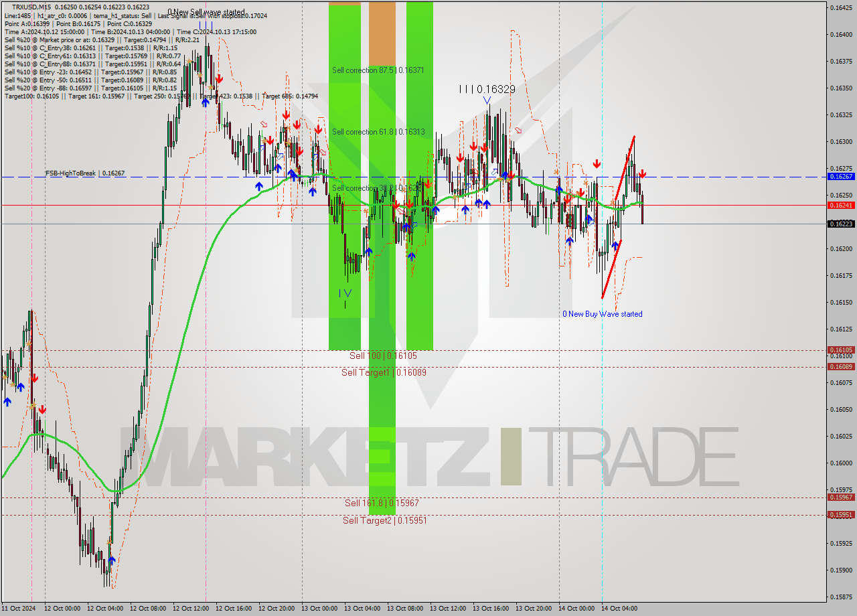Viewport: 857px width, 616px height.
Task: Select the "14 Oct 00:00" time label
Action: (x=576, y=609)
